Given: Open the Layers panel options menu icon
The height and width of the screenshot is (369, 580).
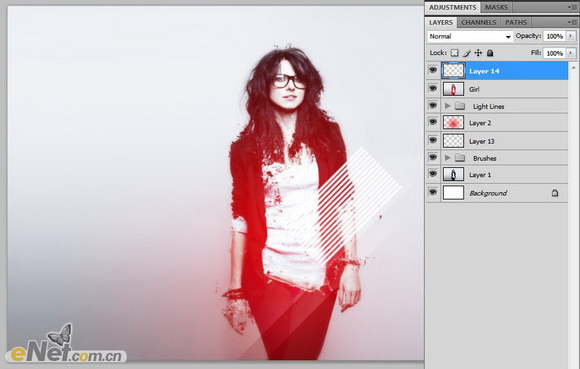Looking at the screenshot, I should point(572,22).
